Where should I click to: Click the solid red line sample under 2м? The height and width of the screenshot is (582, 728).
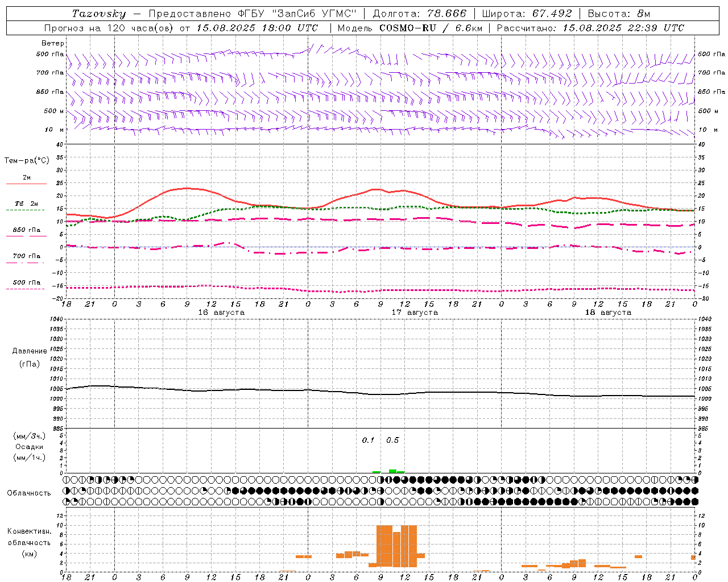click(26, 184)
